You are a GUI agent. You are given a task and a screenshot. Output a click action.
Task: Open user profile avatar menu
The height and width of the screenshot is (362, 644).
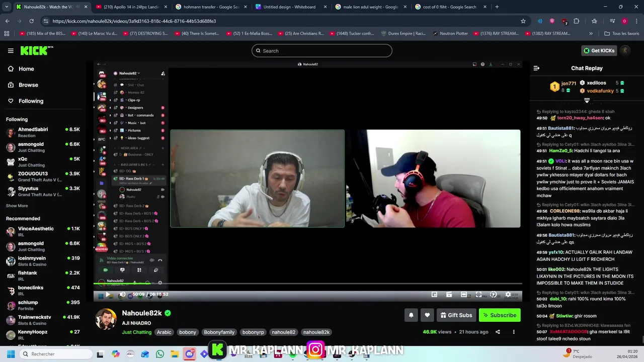click(x=625, y=51)
